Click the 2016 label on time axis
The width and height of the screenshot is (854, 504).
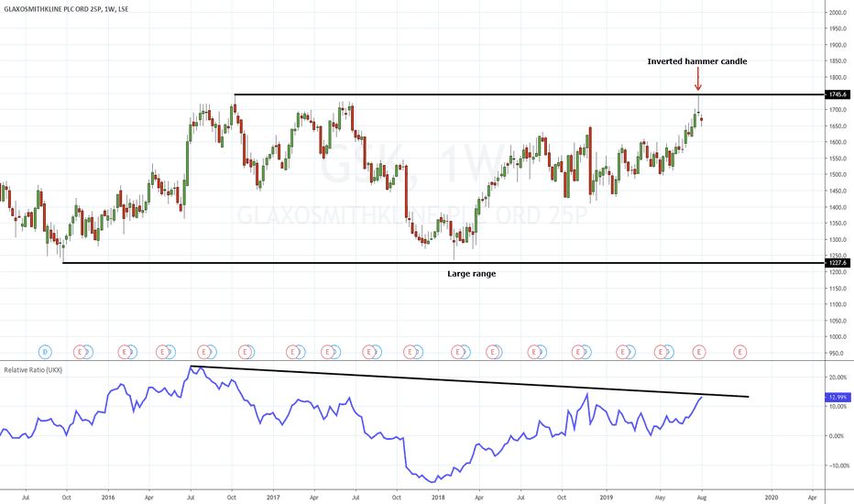pyautogui.click(x=108, y=497)
